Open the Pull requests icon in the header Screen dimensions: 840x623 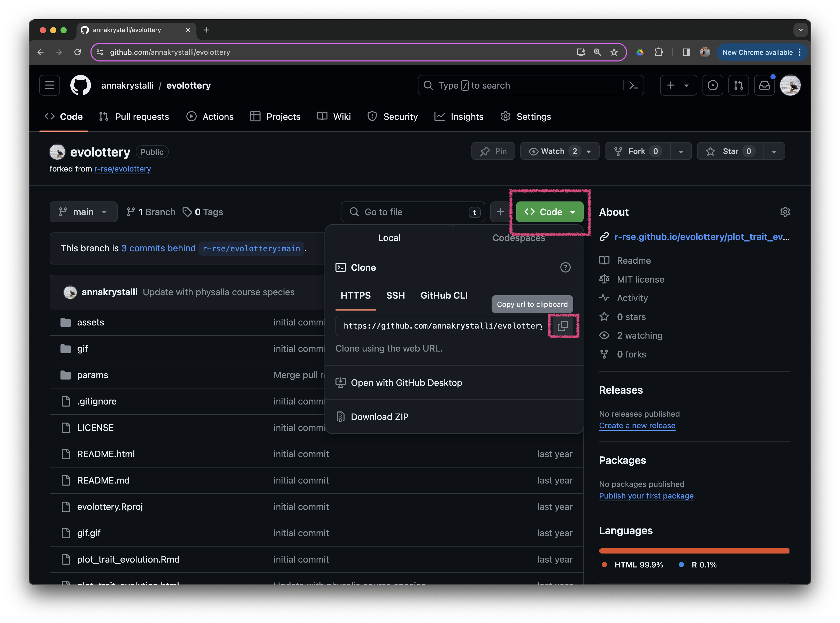point(738,85)
